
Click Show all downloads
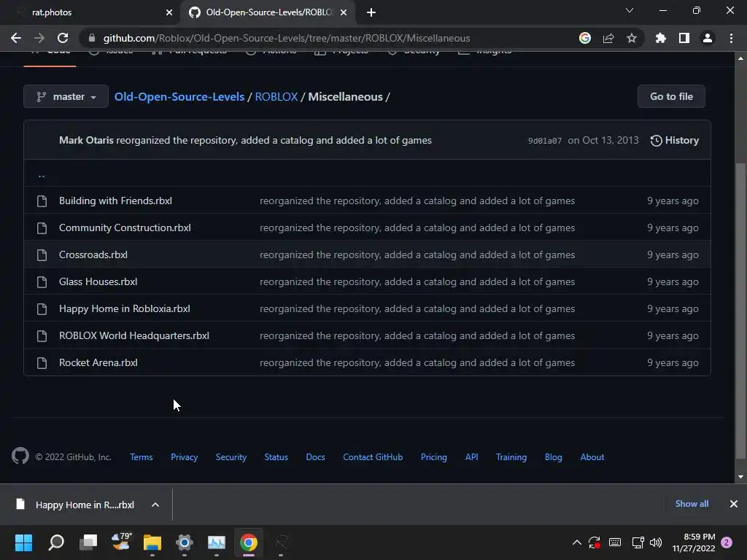point(692,504)
